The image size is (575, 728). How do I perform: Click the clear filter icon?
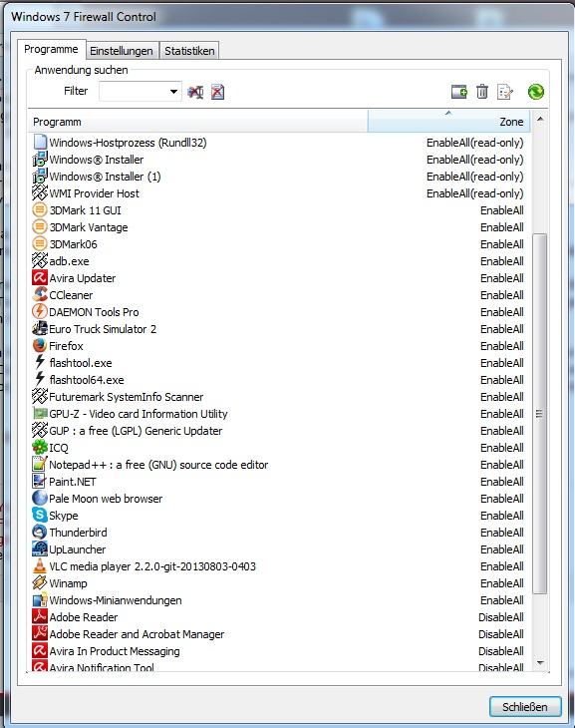pos(195,92)
